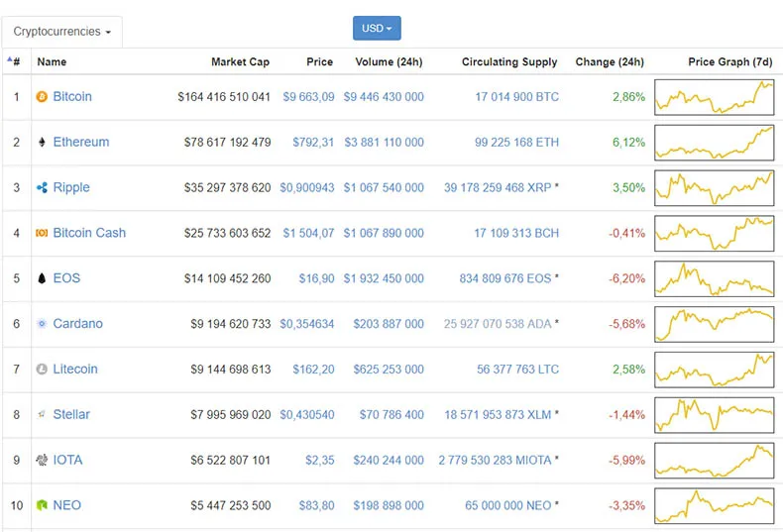The width and height of the screenshot is (783, 532).
Task: Click the EOS logo icon
Action: [42, 279]
